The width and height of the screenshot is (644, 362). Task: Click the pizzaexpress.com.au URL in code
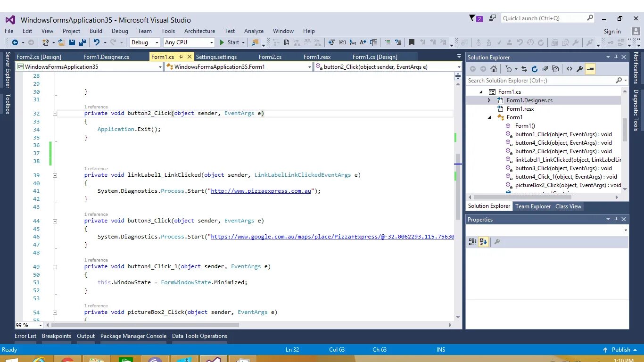coord(261,191)
